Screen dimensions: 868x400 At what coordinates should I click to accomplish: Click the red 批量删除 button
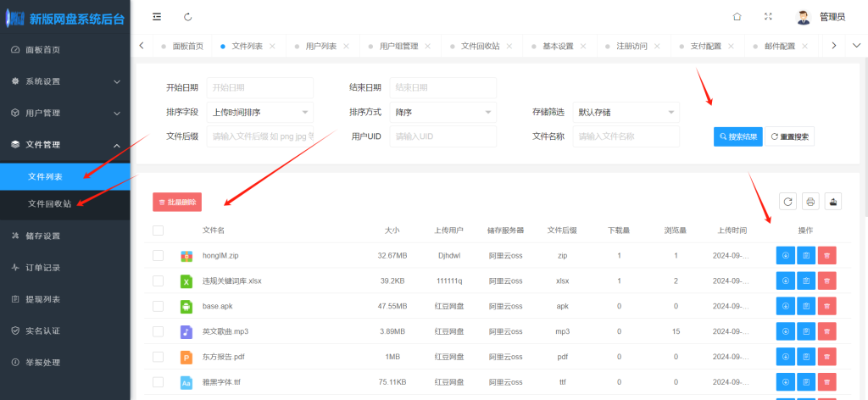(x=177, y=202)
